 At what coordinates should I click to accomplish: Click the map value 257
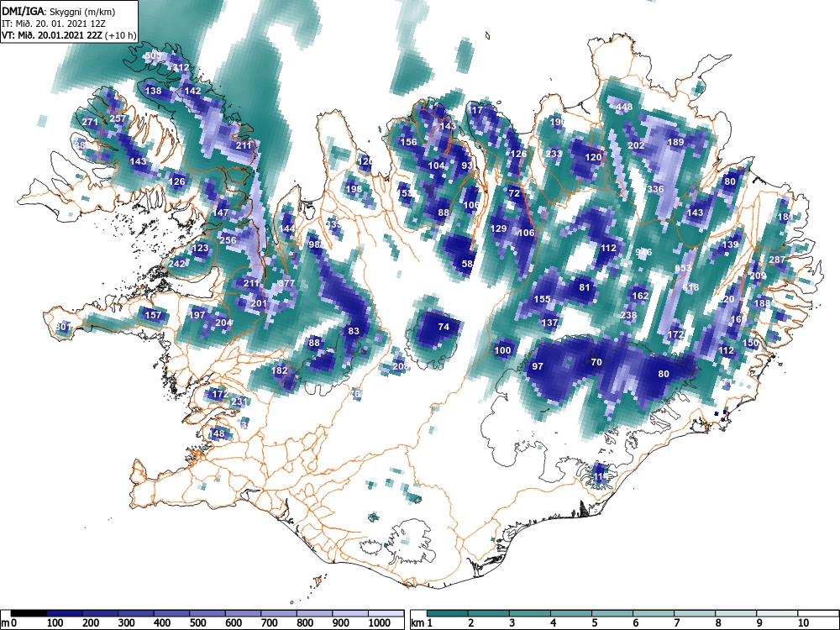pyautogui.click(x=118, y=119)
